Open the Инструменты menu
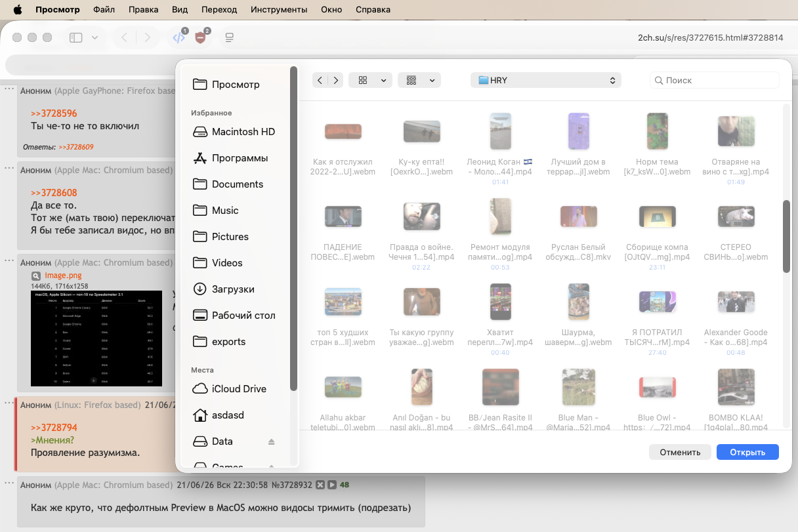Viewport: 798px width, 532px height. point(279,10)
